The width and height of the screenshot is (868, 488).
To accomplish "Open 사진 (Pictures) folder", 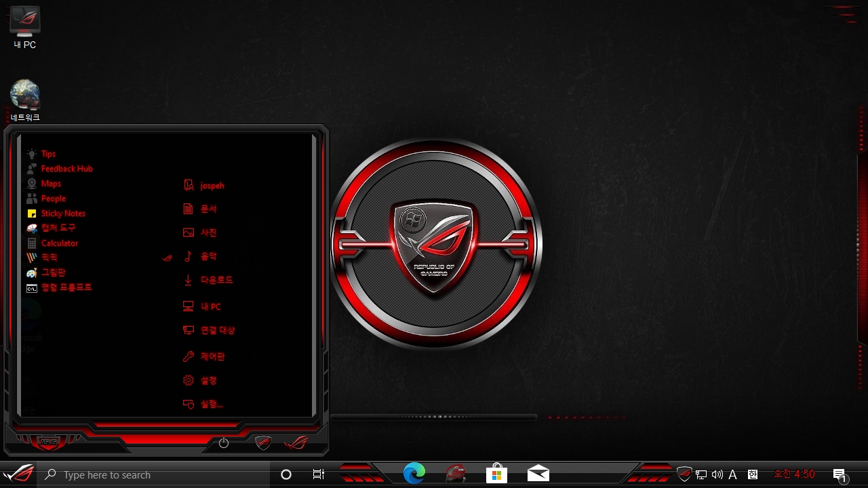I will pos(200,232).
